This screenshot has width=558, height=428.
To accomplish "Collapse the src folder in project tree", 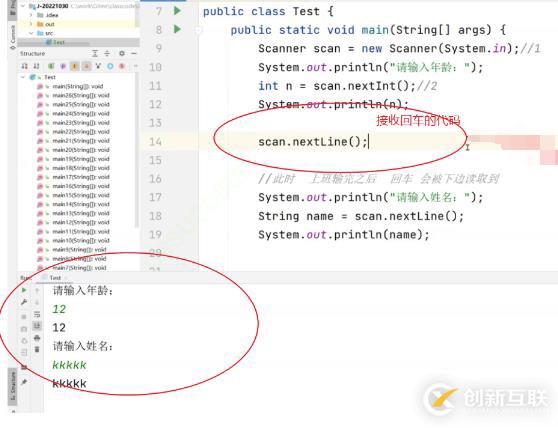I will pos(31,33).
